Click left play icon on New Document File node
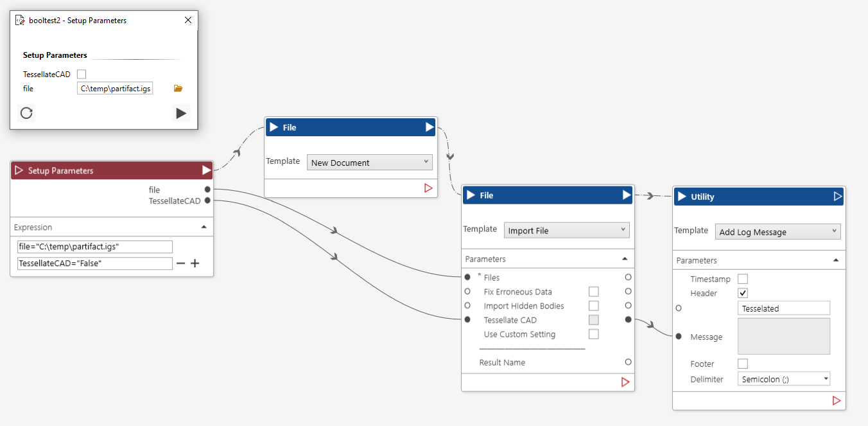868x426 pixels. coord(274,127)
